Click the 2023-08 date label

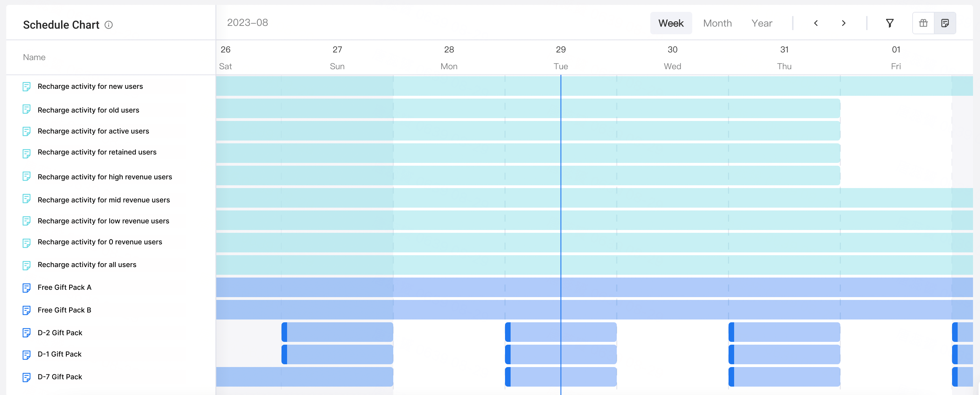click(247, 22)
